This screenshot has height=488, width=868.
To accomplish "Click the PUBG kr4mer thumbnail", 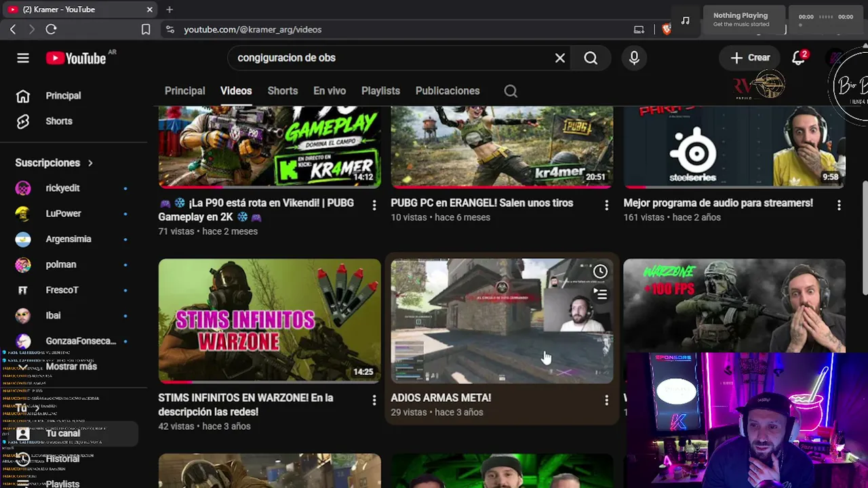I will (x=502, y=147).
